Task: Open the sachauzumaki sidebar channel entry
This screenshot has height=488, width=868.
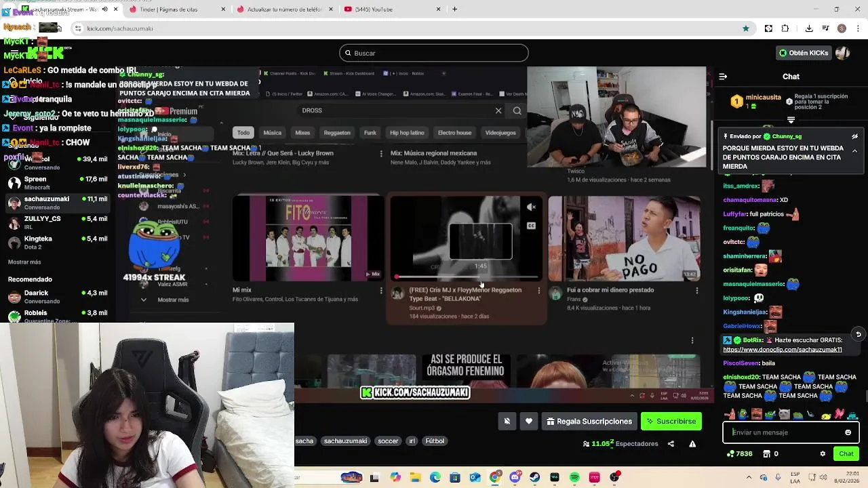Action: 57,203
